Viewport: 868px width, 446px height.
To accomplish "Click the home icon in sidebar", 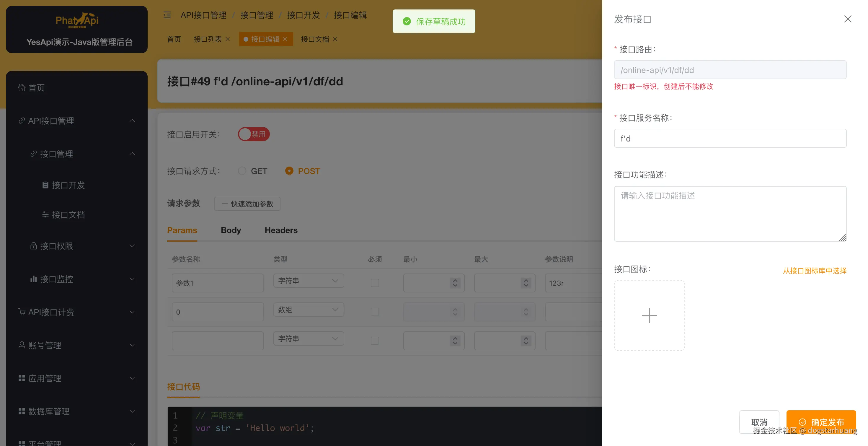I will point(22,88).
